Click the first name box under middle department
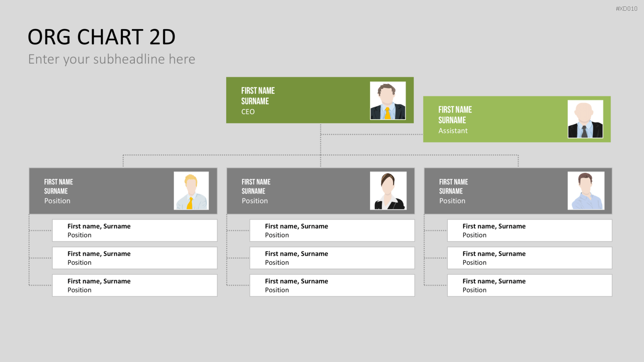644x362 pixels. click(x=332, y=231)
